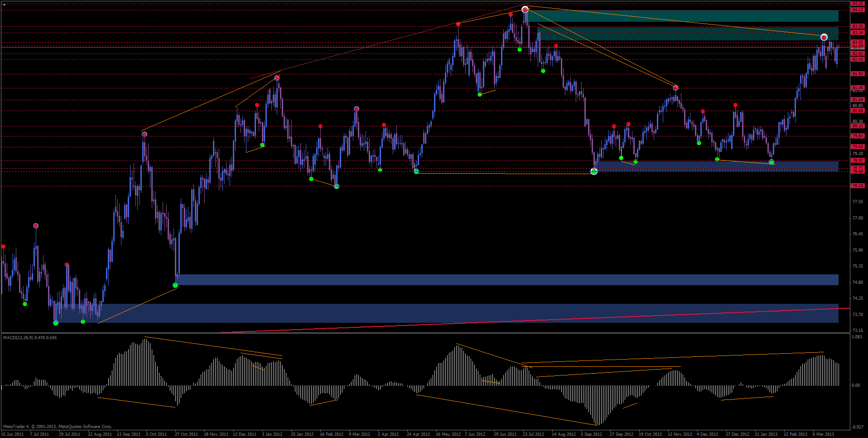Click the MACD(12,26,9) indicator label

(30, 337)
